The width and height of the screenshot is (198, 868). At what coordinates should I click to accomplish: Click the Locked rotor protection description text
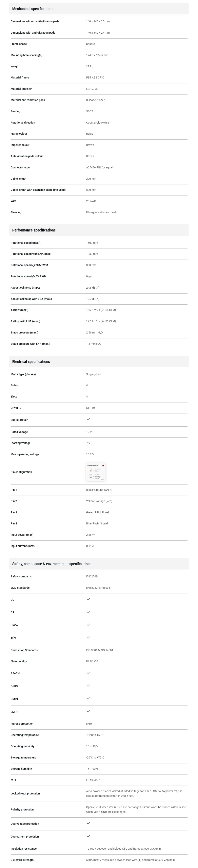pos(134,793)
